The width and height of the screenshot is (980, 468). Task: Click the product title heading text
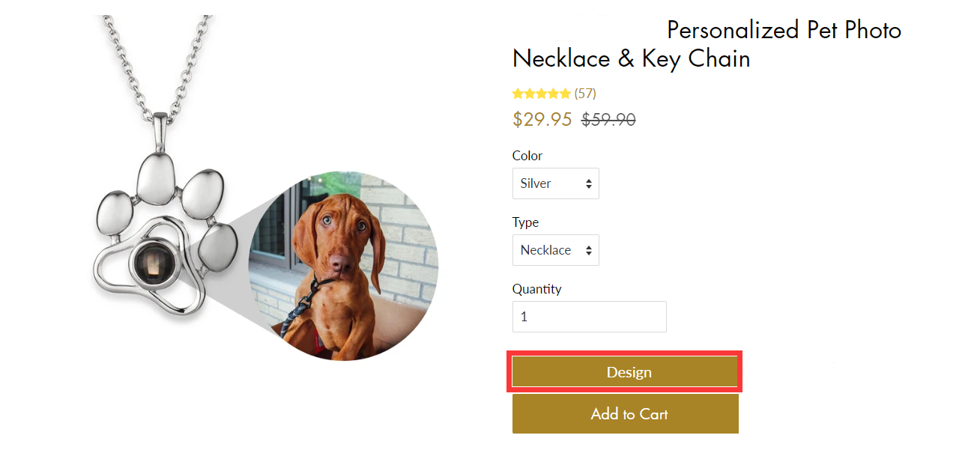point(631,58)
